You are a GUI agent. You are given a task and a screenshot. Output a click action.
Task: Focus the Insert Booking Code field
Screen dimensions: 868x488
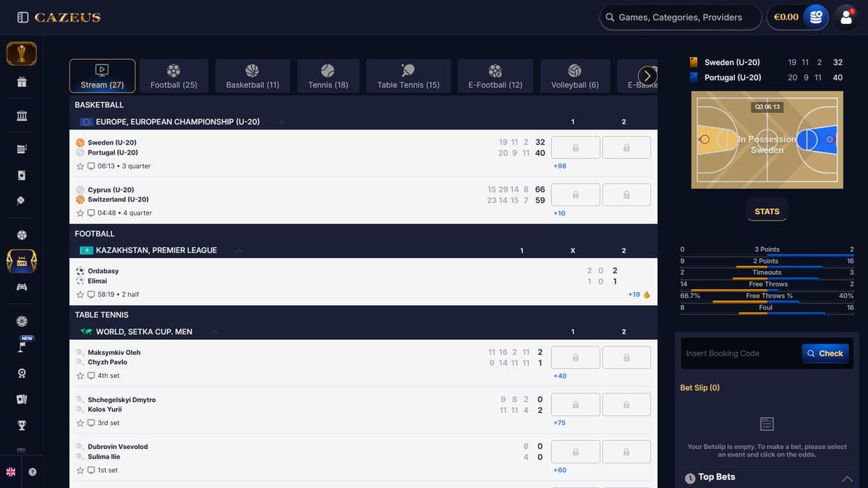point(741,354)
